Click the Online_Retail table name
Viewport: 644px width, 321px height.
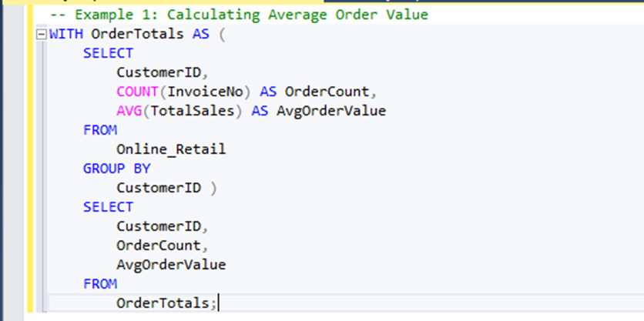[x=171, y=149]
